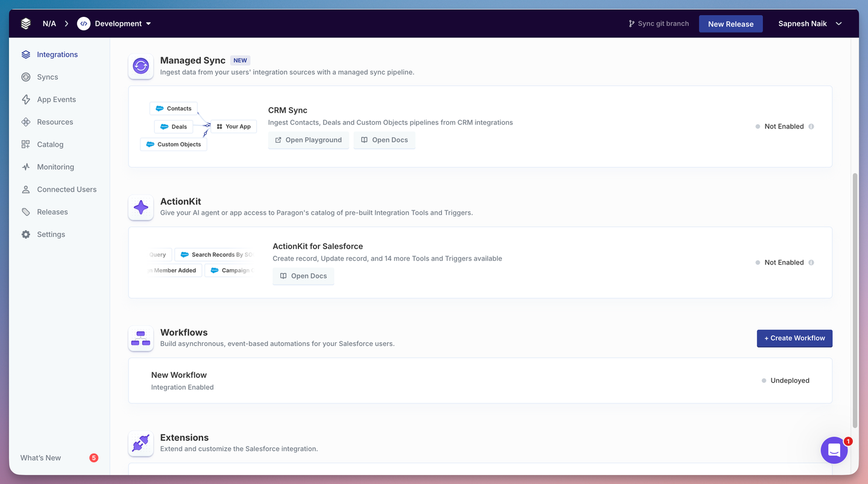This screenshot has width=868, height=484.
Task: Click the Syncs circular icon in sidebar
Action: tap(26, 77)
